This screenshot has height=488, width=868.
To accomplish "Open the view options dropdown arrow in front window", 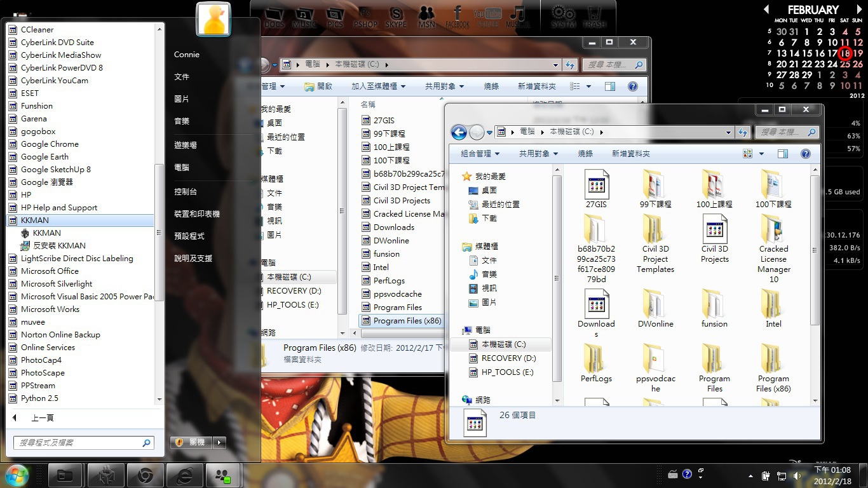I will click(761, 154).
